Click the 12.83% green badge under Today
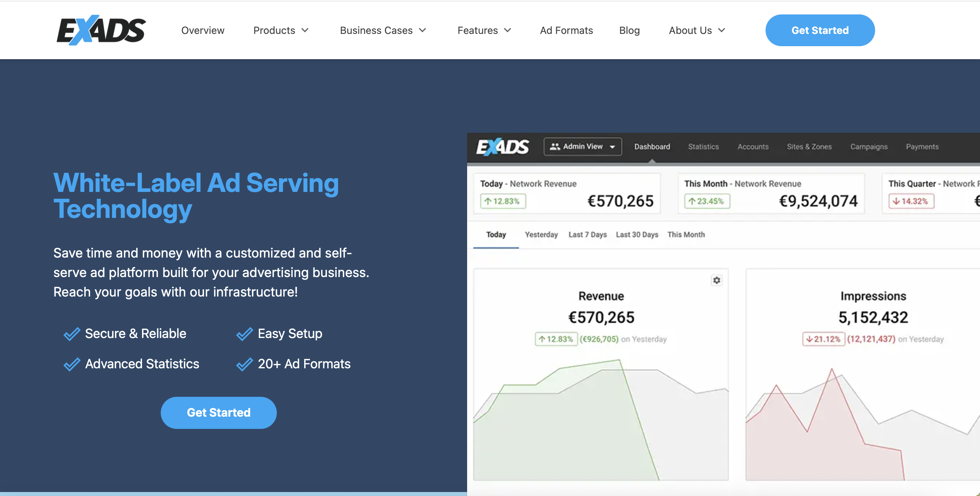The image size is (980, 496). click(x=503, y=201)
